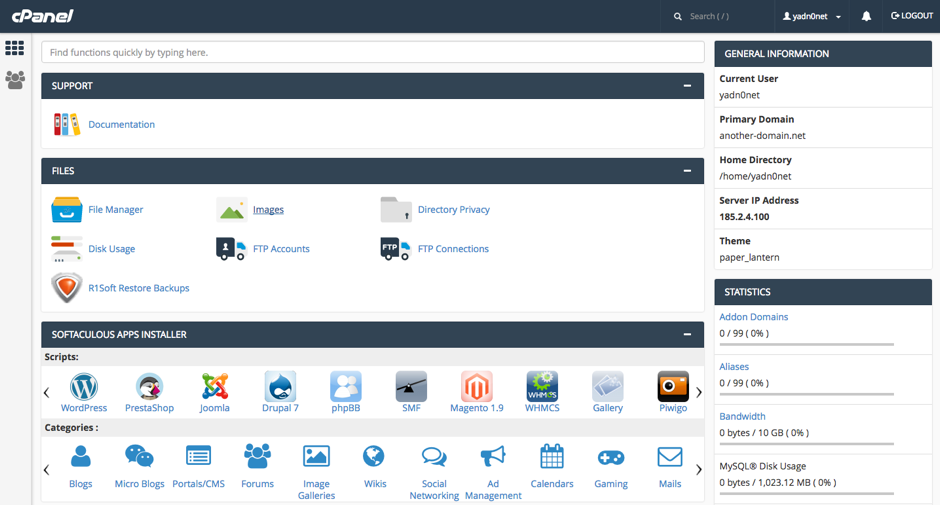Choose the Joomla script icon

click(215, 387)
